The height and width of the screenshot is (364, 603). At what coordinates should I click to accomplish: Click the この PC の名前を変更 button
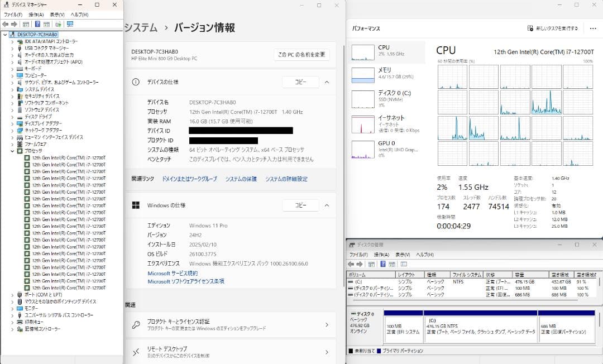301,54
